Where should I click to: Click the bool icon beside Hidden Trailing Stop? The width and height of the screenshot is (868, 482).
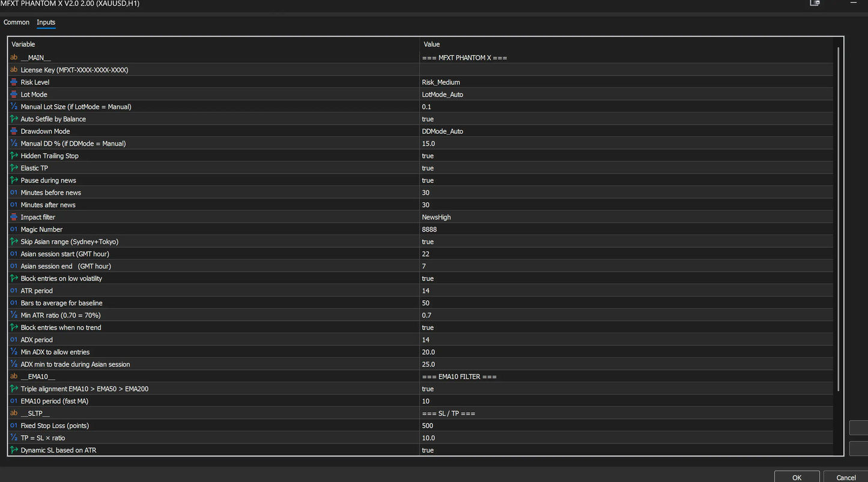[x=14, y=156]
